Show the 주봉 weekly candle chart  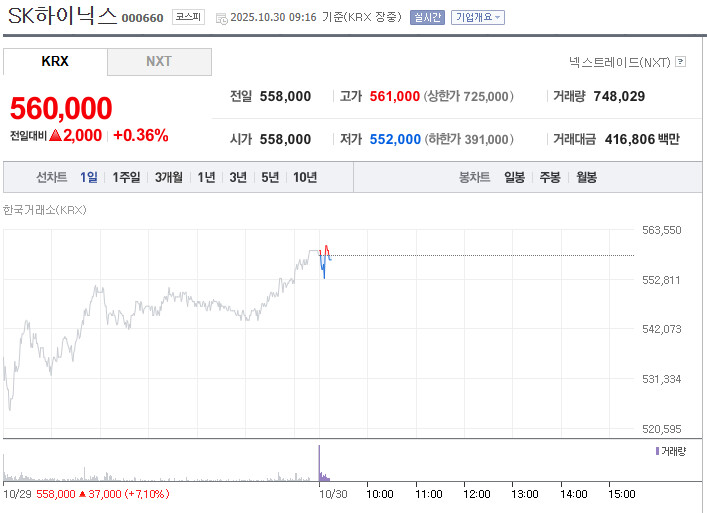[x=550, y=177]
